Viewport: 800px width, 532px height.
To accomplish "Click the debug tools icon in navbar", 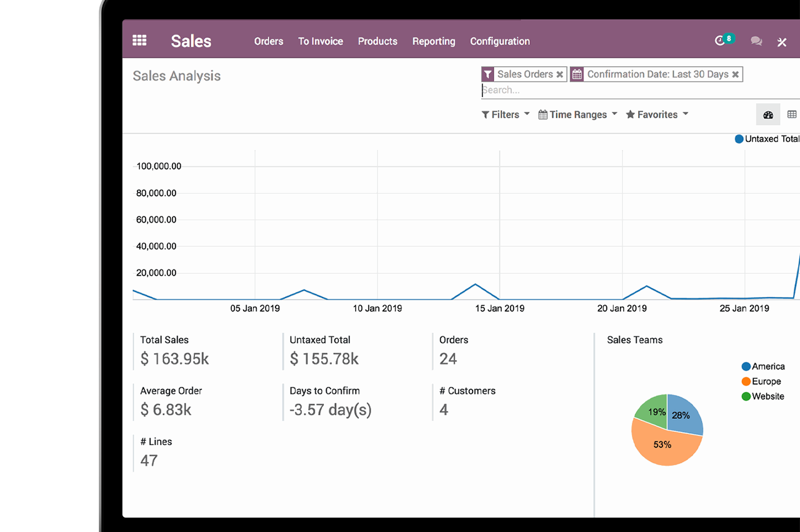I will 782,42.
